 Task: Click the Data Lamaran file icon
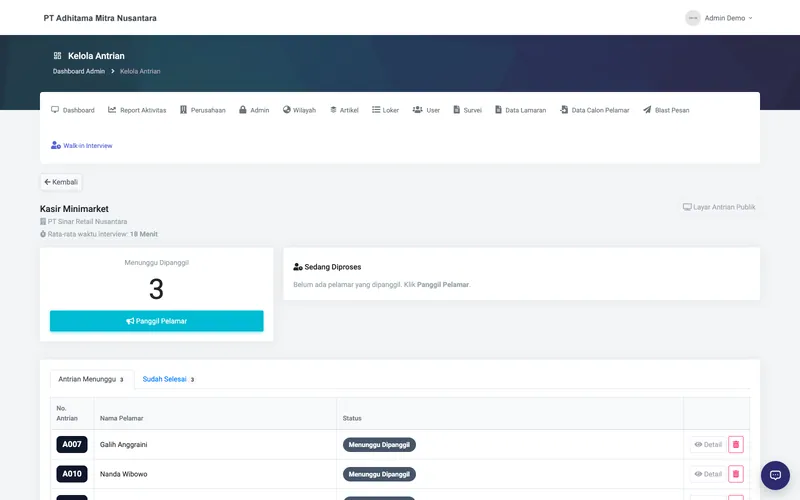[498, 110]
